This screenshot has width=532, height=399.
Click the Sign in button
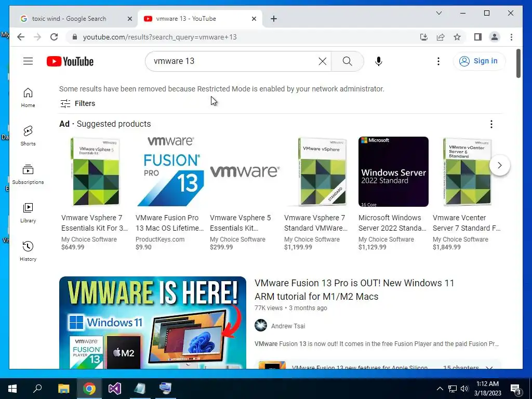[479, 61]
